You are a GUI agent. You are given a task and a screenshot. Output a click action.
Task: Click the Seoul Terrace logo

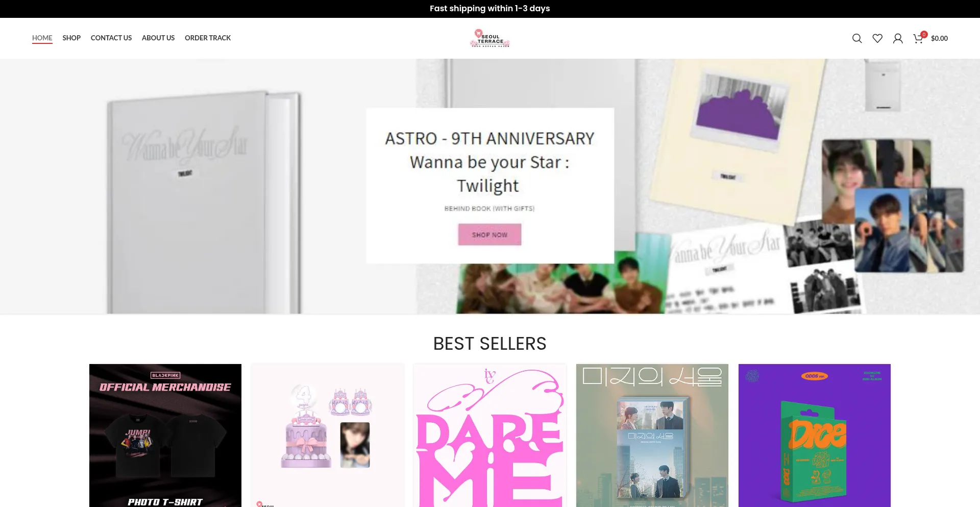click(x=490, y=38)
